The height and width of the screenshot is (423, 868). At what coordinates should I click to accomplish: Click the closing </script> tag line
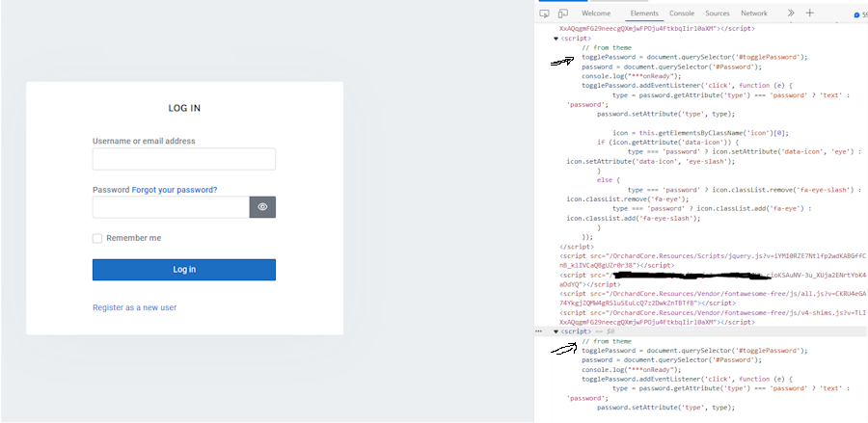[577, 247]
